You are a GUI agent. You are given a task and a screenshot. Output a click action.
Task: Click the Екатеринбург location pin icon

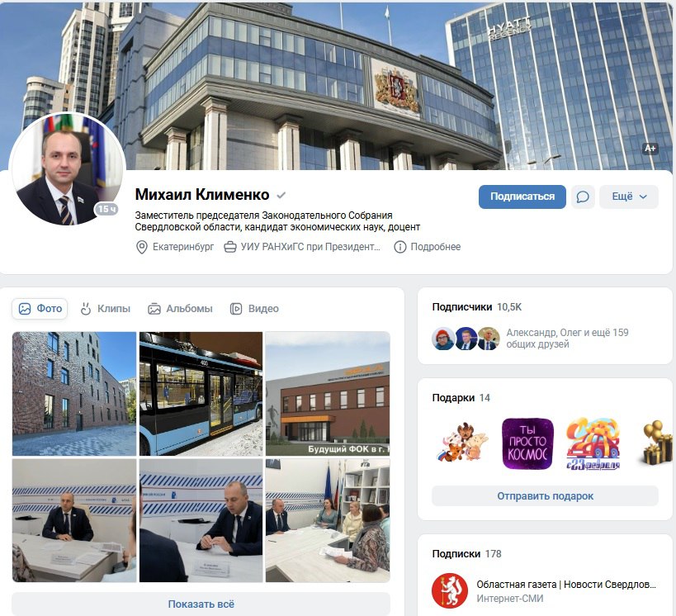(141, 247)
